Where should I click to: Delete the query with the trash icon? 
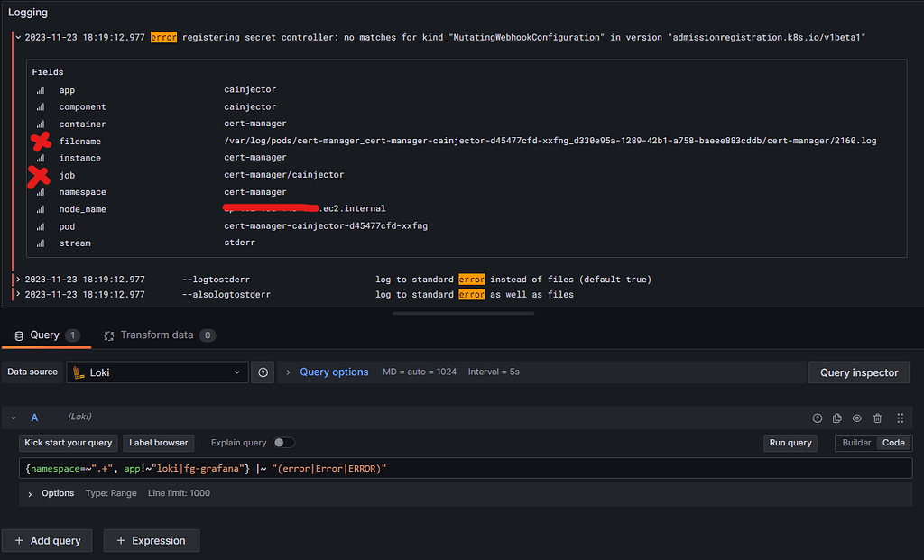coord(875,418)
